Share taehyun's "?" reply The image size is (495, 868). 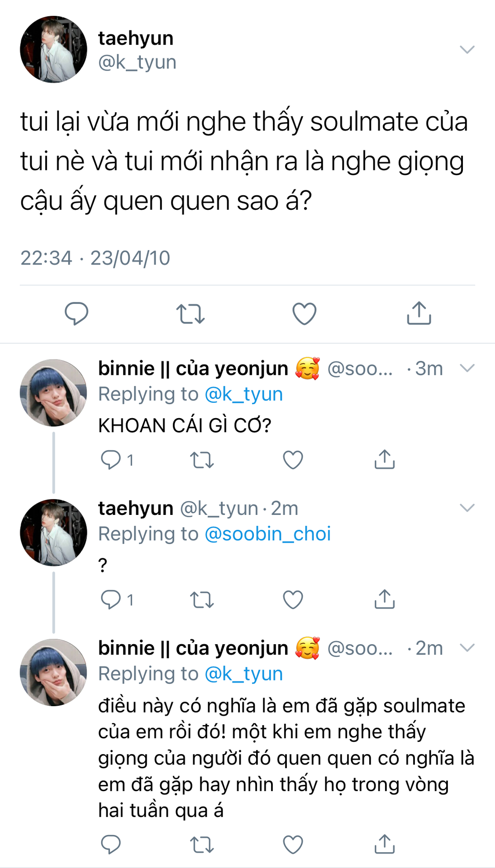pos(385,599)
